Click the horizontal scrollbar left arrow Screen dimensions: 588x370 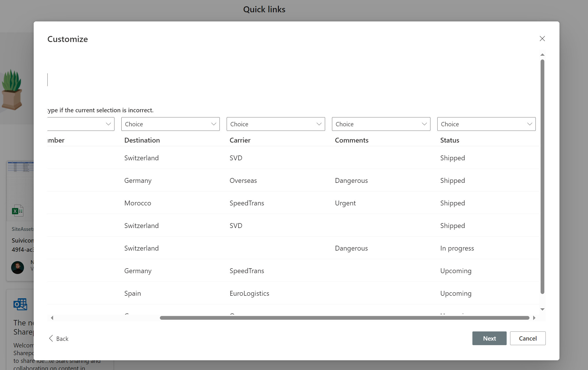coord(52,318)
